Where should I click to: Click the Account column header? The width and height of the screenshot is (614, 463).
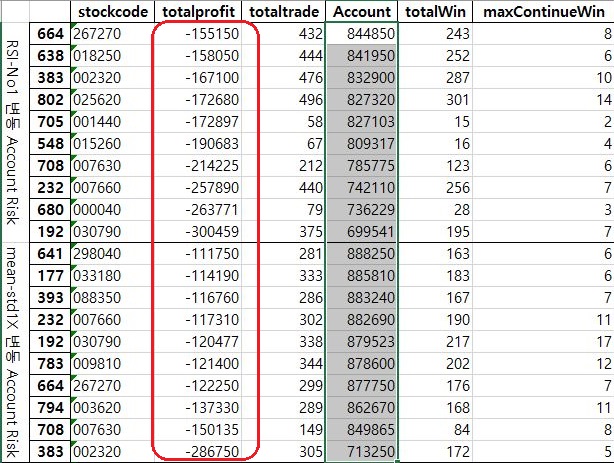[x=362, y=11]
